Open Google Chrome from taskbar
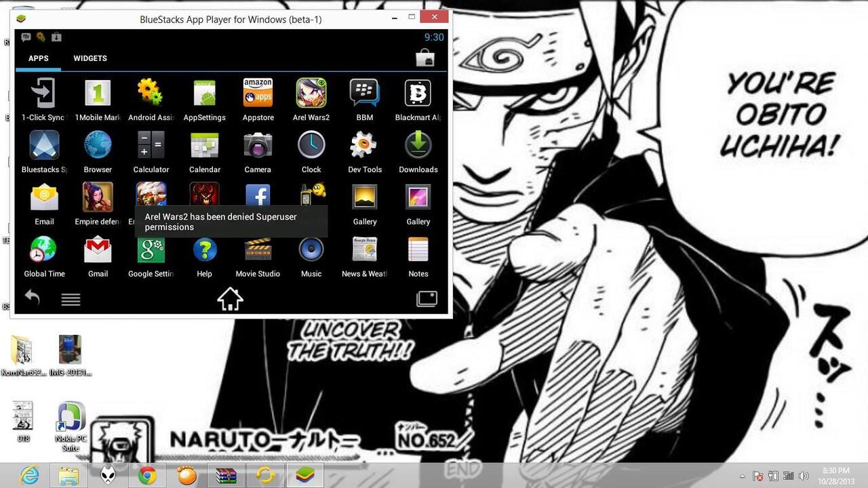 pos(147,476)
